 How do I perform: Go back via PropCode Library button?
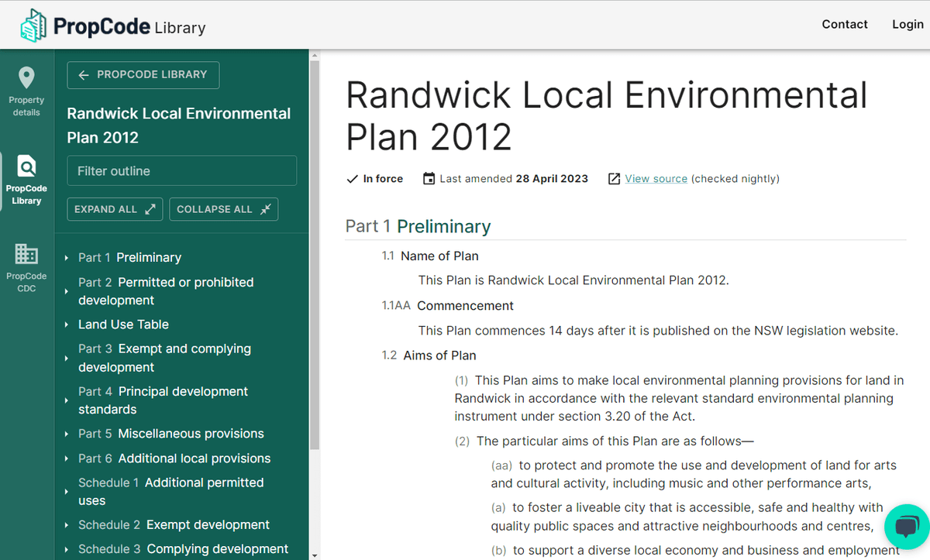click(143, 75)
